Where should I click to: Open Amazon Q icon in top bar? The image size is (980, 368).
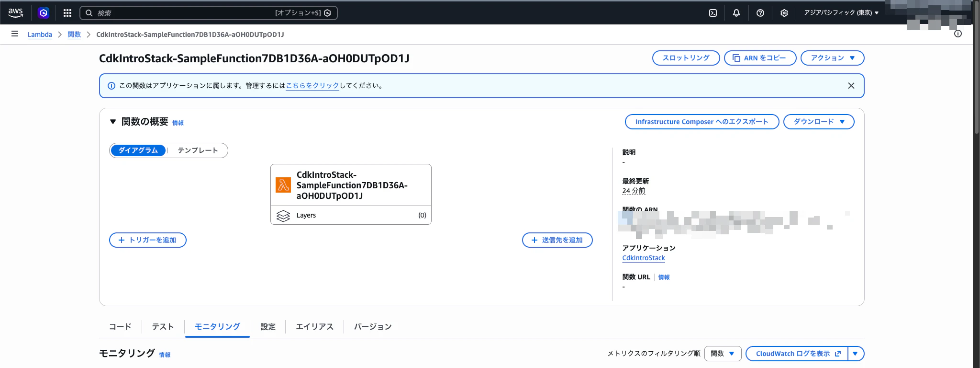(44, 13)
